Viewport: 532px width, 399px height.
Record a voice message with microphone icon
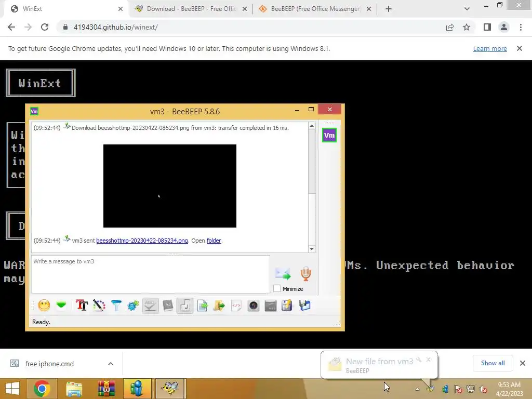click(x=305, y=273)
